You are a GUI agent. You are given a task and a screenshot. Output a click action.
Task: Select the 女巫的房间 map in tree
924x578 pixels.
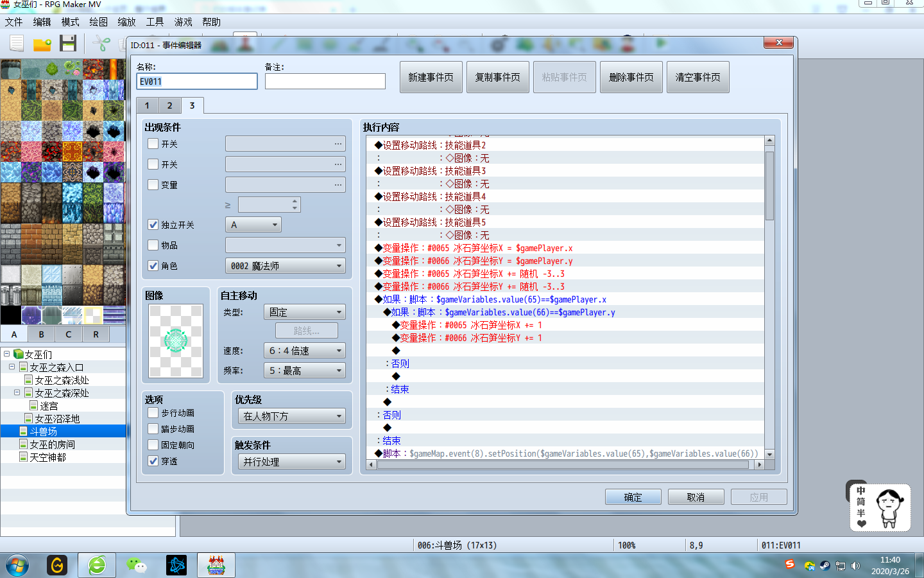click(53, 444)
